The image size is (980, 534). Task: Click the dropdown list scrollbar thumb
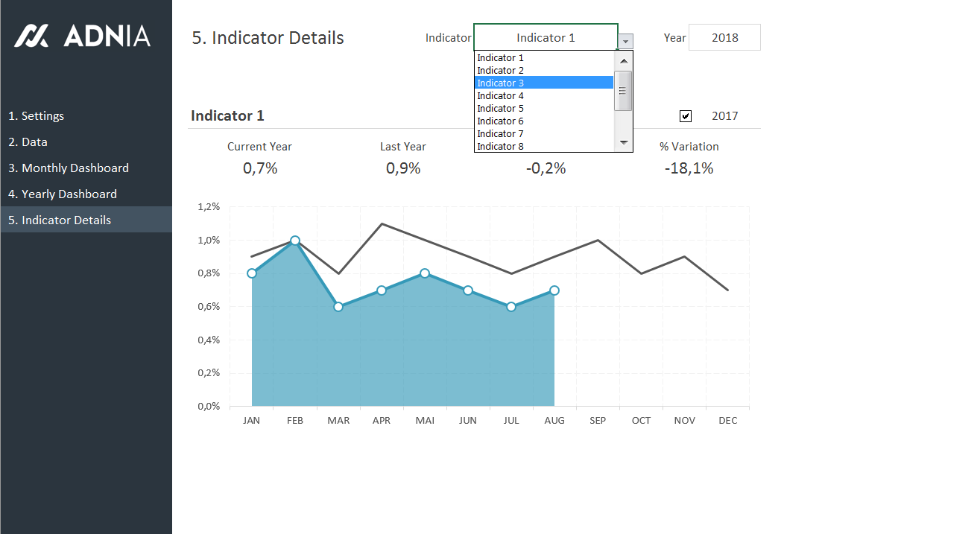(623, 91)
